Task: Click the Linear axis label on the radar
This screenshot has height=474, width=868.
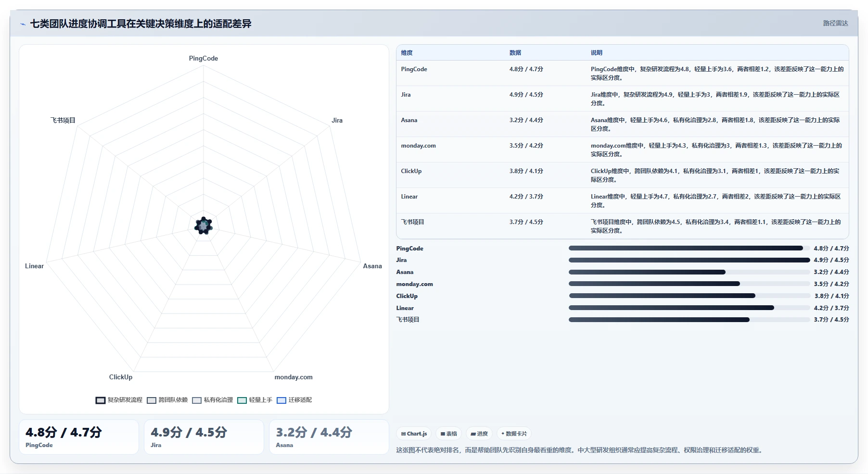Action: pos(34,266)
